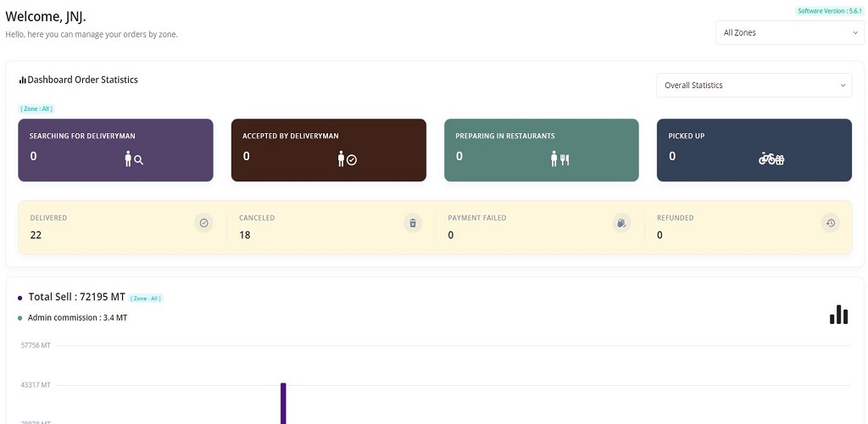Viewport: 868px width, 424px height.
Task: Click the purple Total Sell legend dot
Action: click(20, 298)
